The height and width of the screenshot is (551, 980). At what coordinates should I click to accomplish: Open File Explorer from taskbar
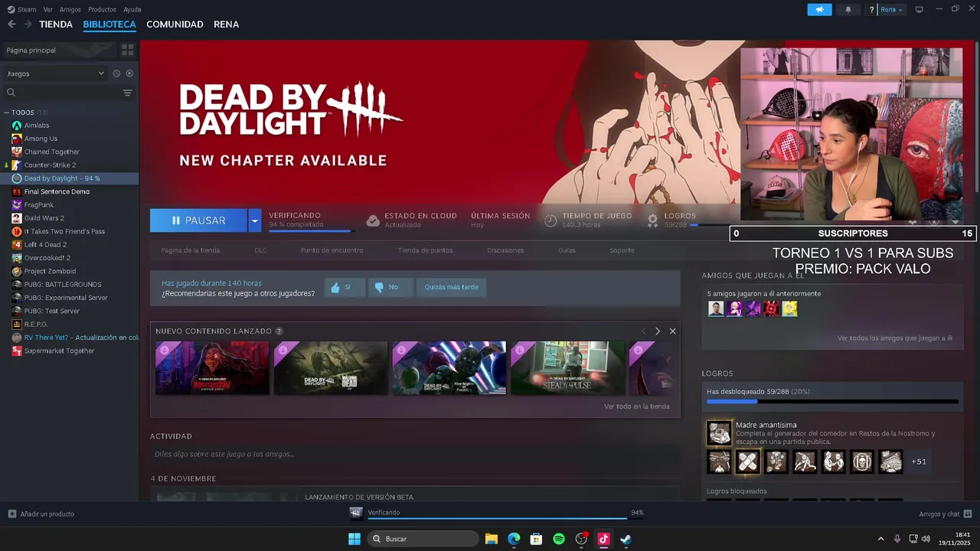click(492, 539)
